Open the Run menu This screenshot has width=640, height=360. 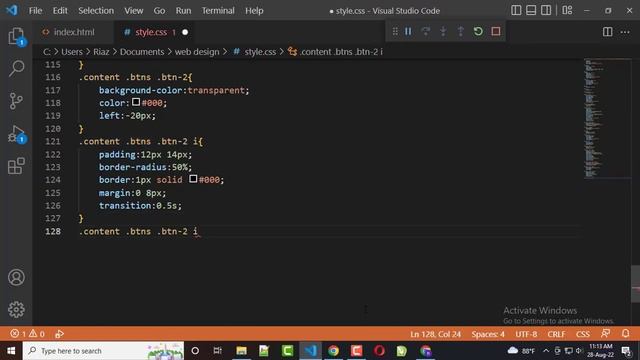(183, 11)
